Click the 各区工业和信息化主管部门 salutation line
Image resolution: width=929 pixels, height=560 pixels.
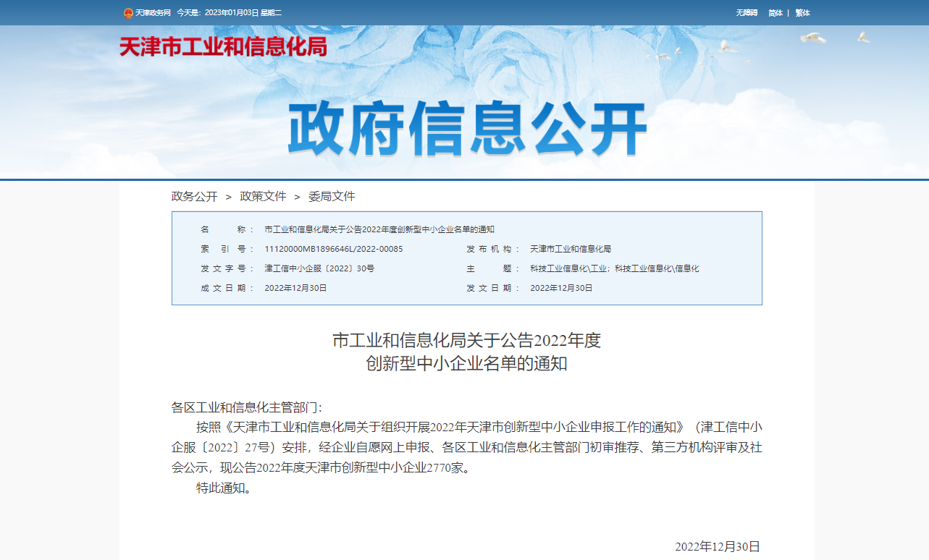tap(246, 407)
